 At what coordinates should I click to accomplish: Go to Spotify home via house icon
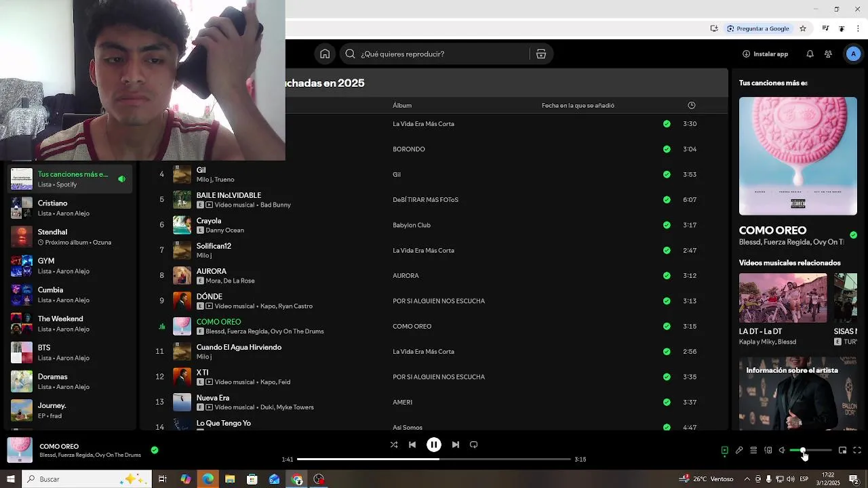click(325, 54)
